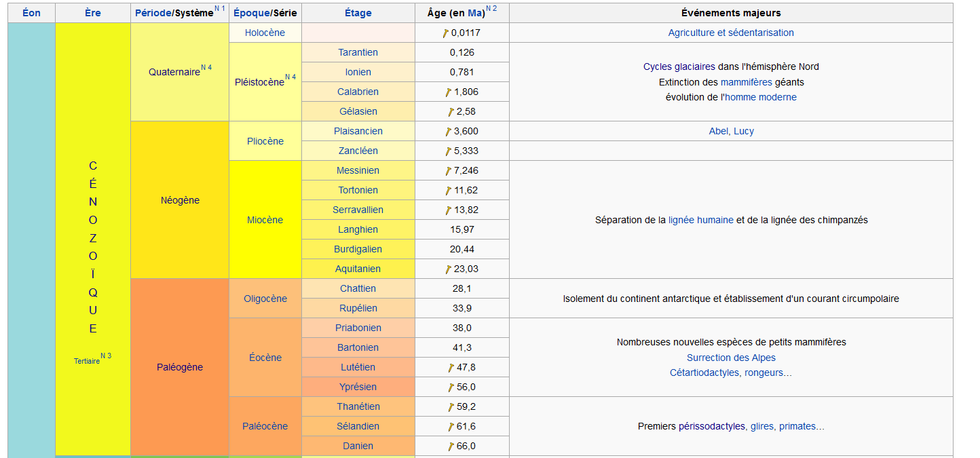Click the golden spike icon next to 47,8
Image resolution: width=980 pixels, height=458 pixels.
click(451, 368)
